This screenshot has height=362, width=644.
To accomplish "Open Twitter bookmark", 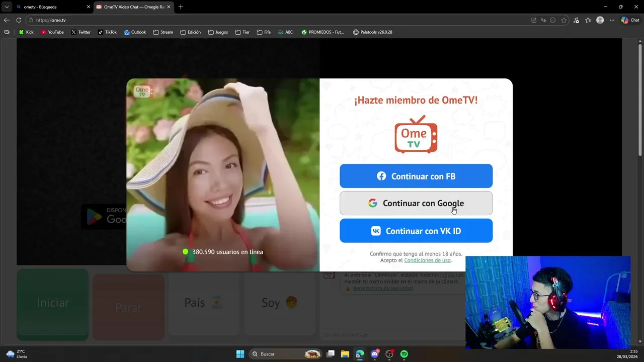I will (81, 32).
